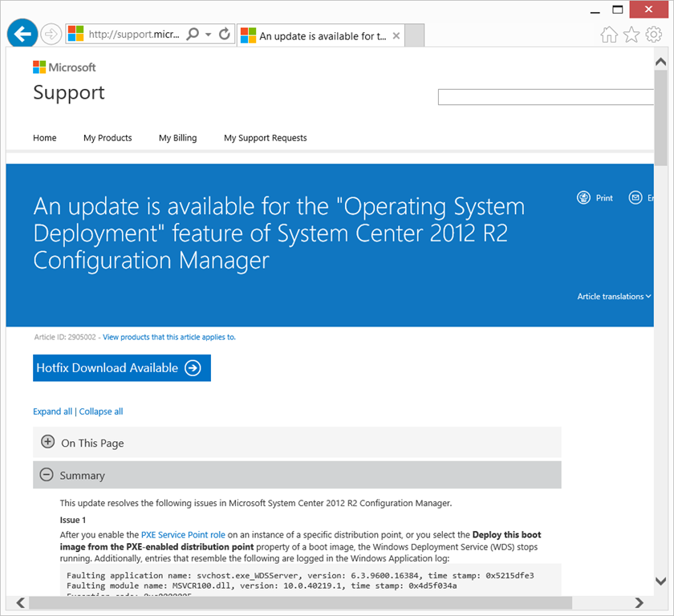Viewport: 674px width, 616px height.
Task: Expand the On This Page section
Action: pyautogui.click(x=48, y=443)
